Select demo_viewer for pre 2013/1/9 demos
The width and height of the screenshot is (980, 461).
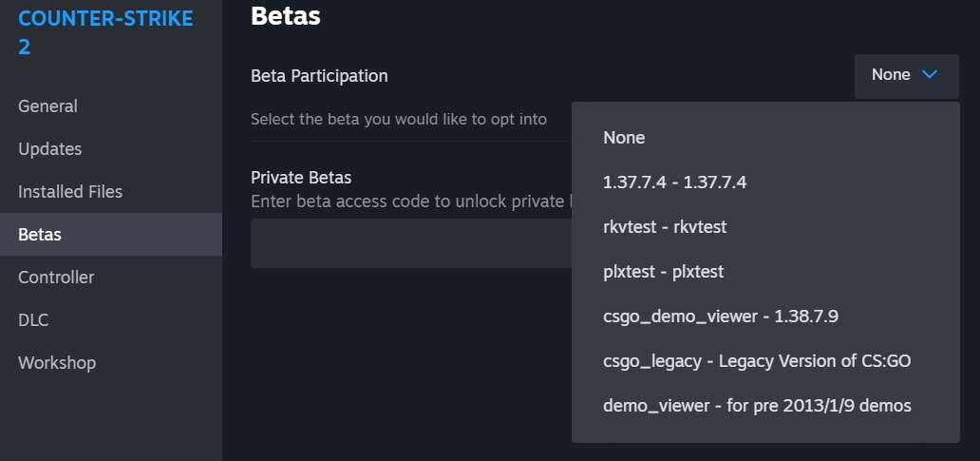pyautogui.click(x=757, y=406)
